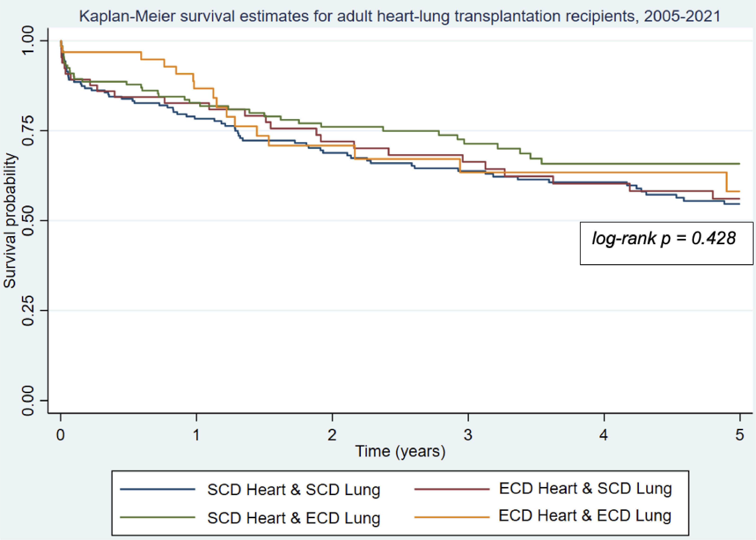Click the y-axis tick label 0.25
Image resolution: width=756 pixels, height=540 pixels.
point(28,310)
